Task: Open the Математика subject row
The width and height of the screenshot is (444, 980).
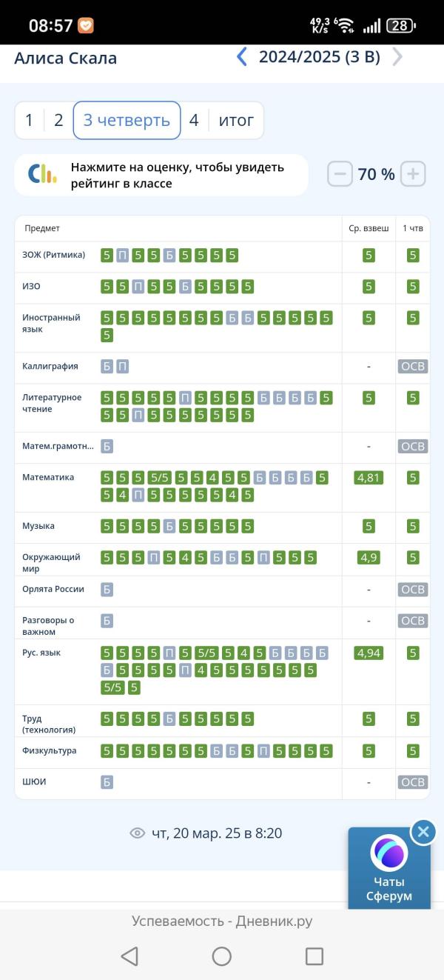Action: pos(222,487)
